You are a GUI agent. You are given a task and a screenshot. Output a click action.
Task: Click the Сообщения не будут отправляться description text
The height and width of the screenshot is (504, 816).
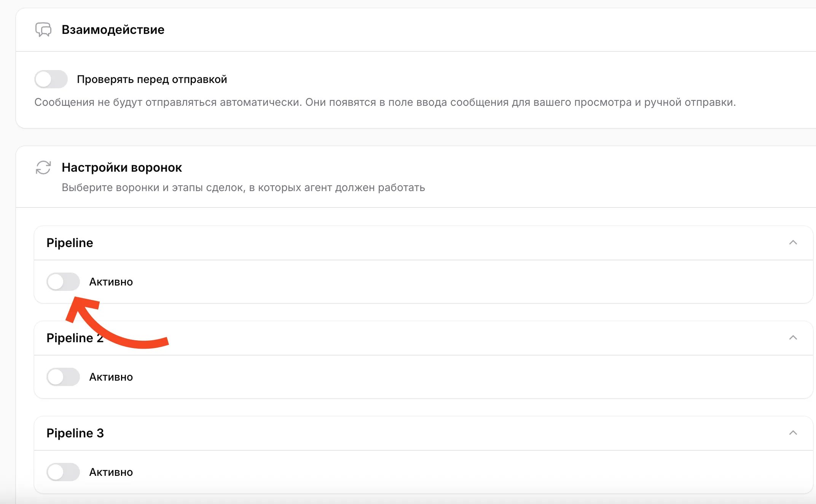(385, 102)
